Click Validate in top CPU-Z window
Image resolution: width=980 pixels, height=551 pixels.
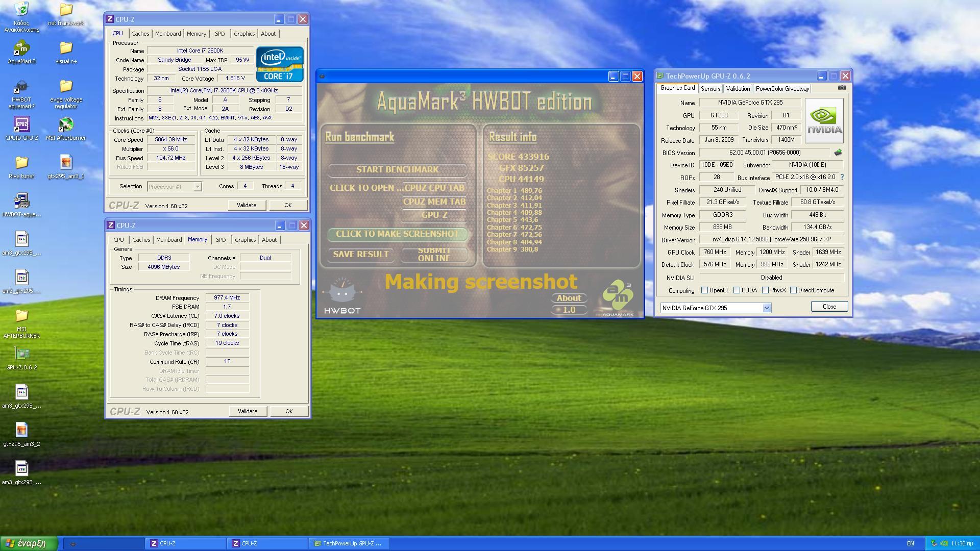pyautogui.click(x=247, y=205)
